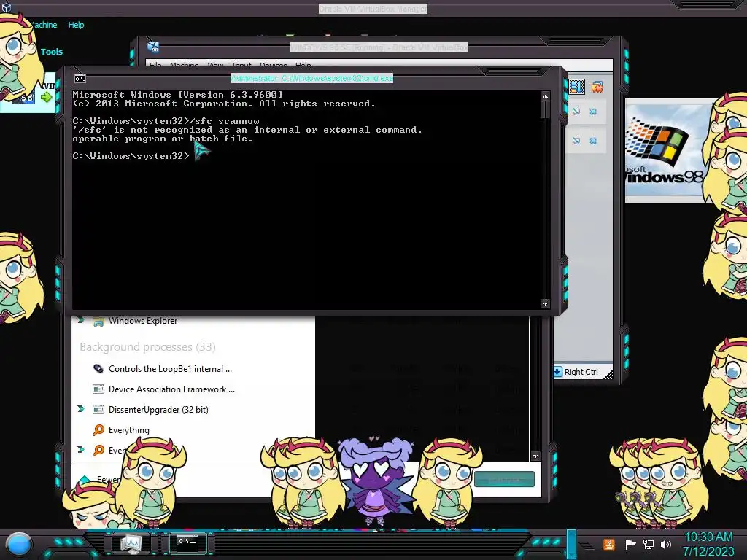This screenshot has height=560, width=747.
Task: Dismiss the lower notification with its blue X
Action: (x=593, y=141)
